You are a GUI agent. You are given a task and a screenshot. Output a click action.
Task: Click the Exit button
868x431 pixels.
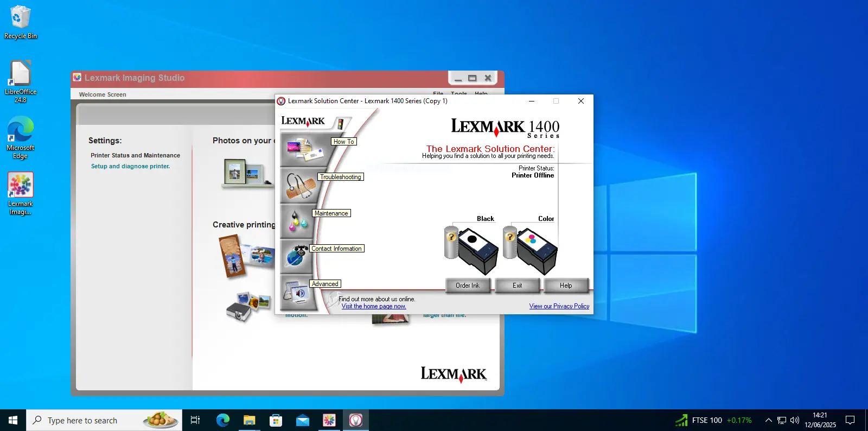517,286
